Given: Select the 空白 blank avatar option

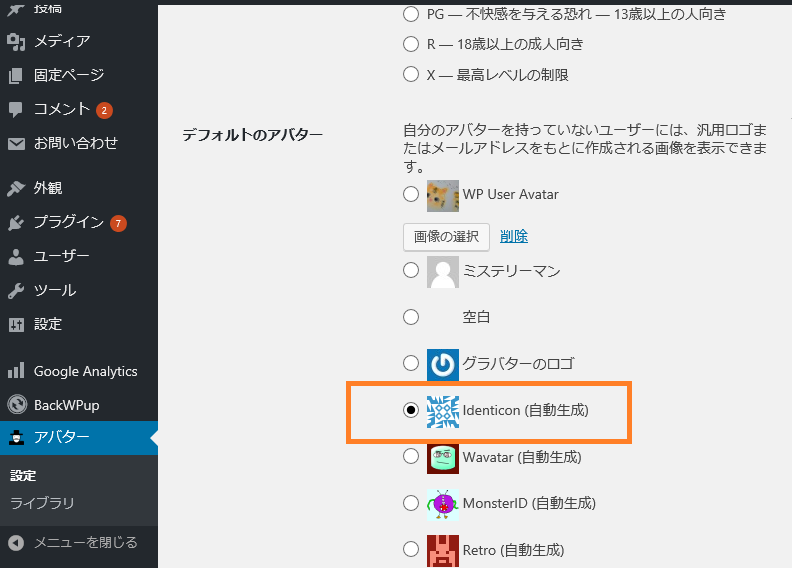Looking at the screenshot, I should [x=411, y=317].
